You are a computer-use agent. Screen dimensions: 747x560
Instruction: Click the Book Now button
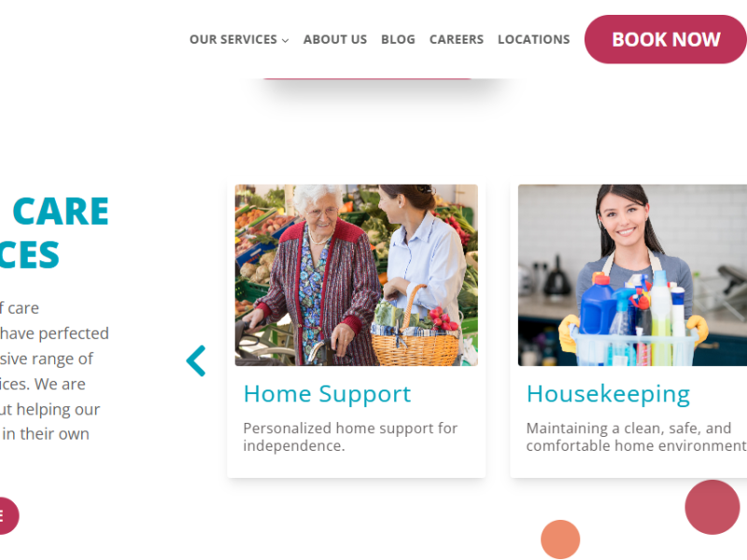666,39
